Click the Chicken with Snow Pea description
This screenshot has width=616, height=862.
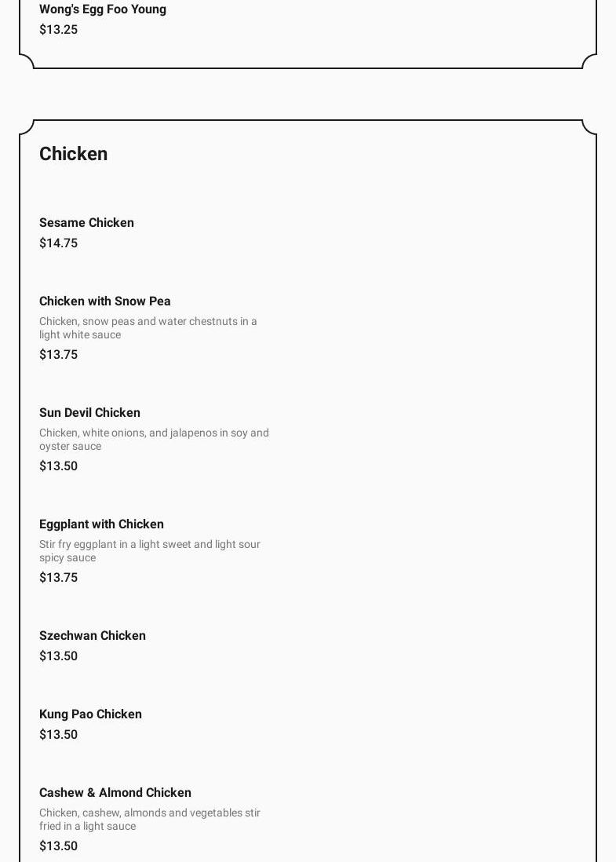pyautogui.click(x=148, y=328)
